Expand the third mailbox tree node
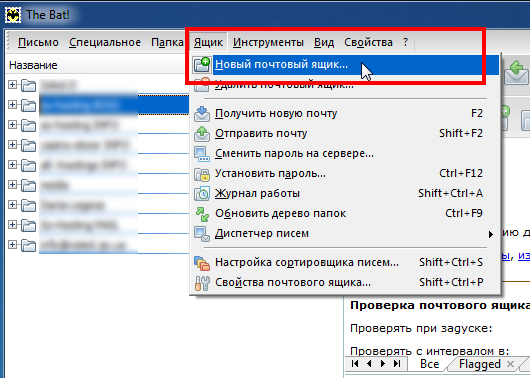This screenshot has height=378, width=530. 12,124
